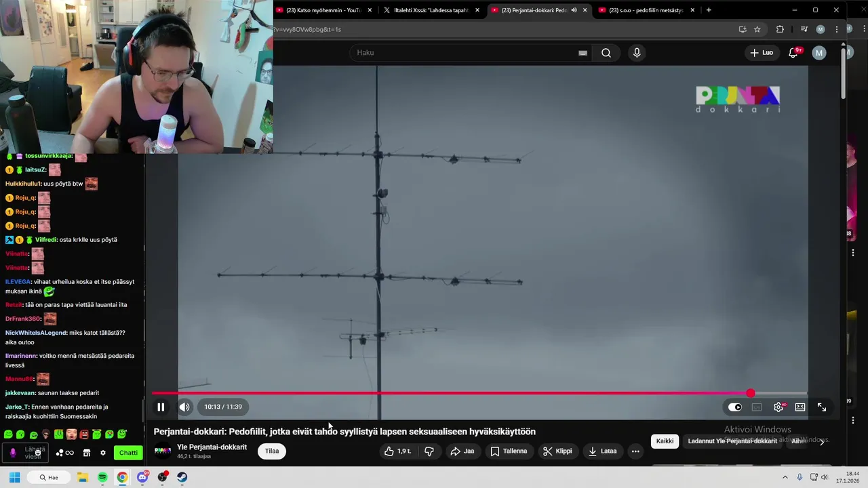868x488 pixels.
Task: Expand hidden system tray icons chevron
Action: [785, 477]
